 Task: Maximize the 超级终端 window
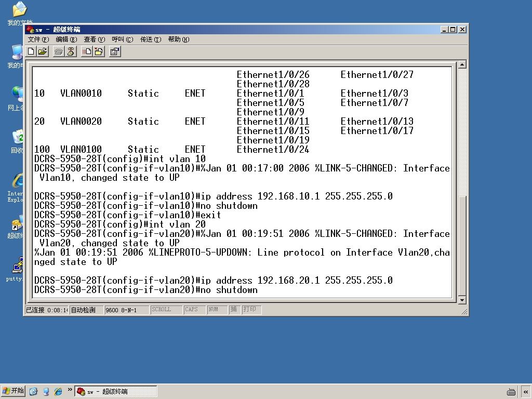(x=453, y=30)
